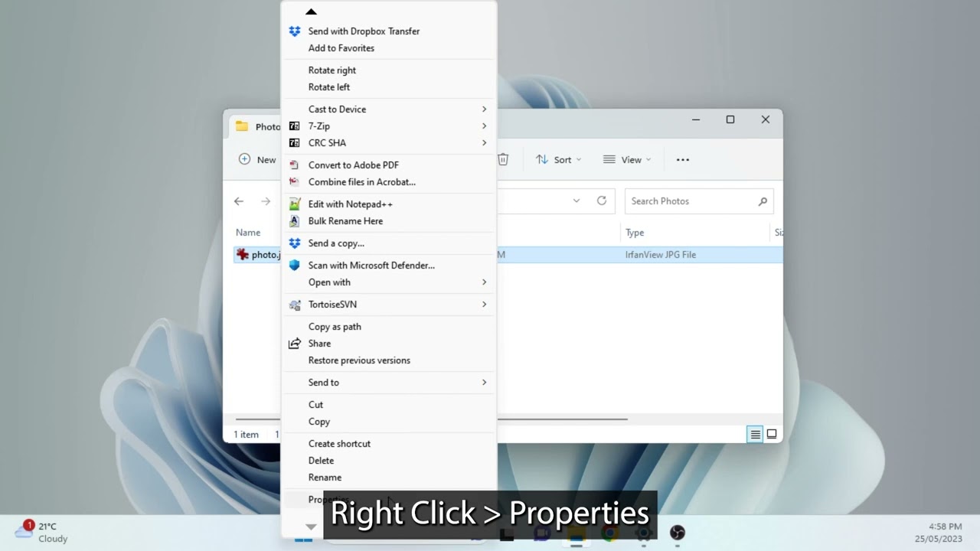This screenshot has width=980, height=551.
Task: Click Convert to Adobe PDF
Action: pyautogui.click(x=389, y=165)
